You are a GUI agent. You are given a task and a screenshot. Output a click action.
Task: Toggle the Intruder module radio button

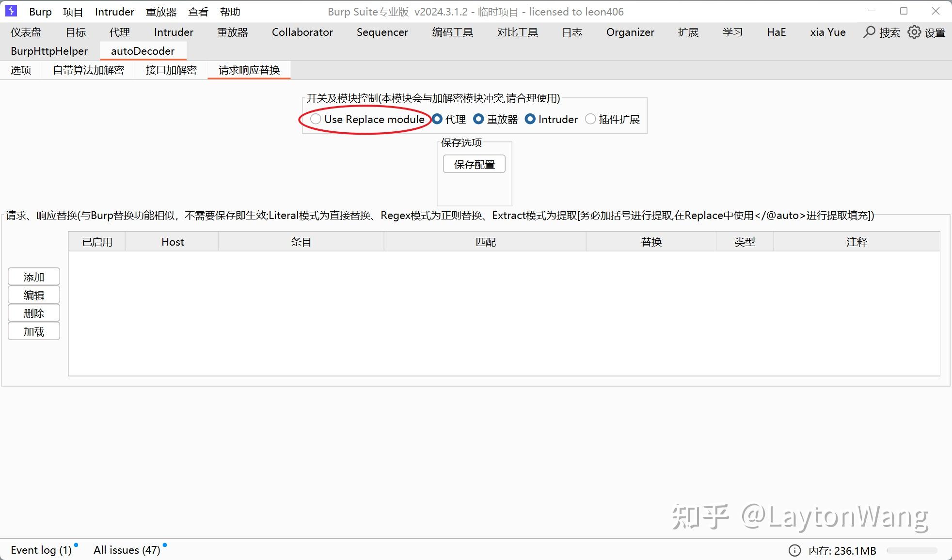(530, 119)
